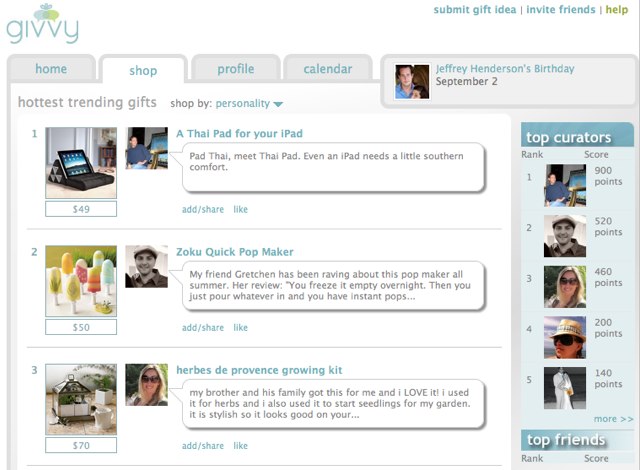Click add/share under Zoku Pop Maker
The image size is (640, 470).
point(203,328)
